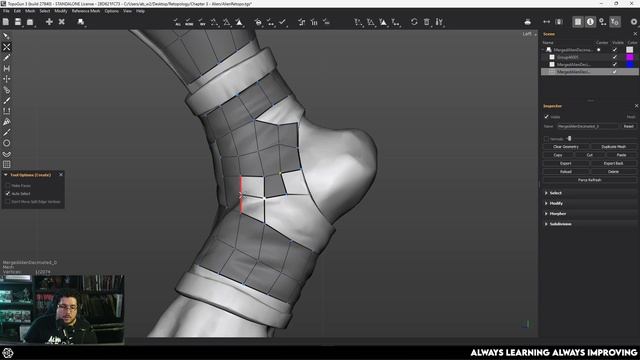The image size is (640, 360).
Task: Toggle the Normals checkbox in Inspector
Action: [546, 139]
